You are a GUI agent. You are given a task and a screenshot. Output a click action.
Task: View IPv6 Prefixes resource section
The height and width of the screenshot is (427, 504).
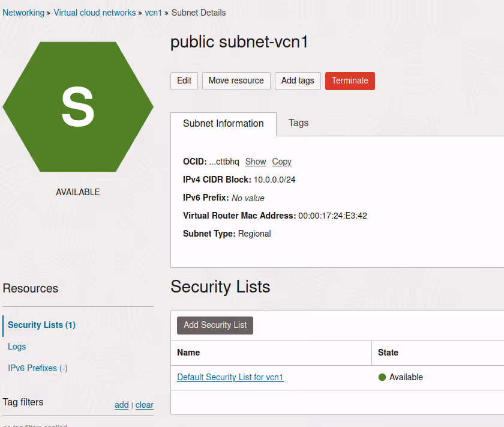point(37,368)
